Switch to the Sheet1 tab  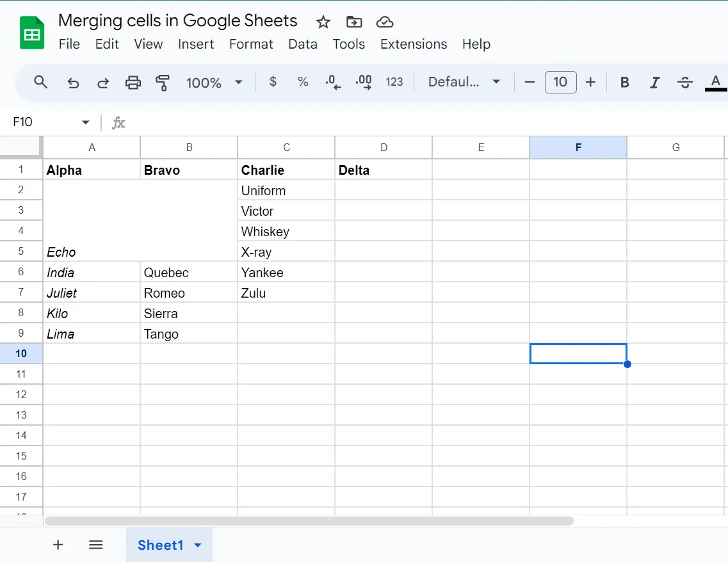(x=161, y=545)
